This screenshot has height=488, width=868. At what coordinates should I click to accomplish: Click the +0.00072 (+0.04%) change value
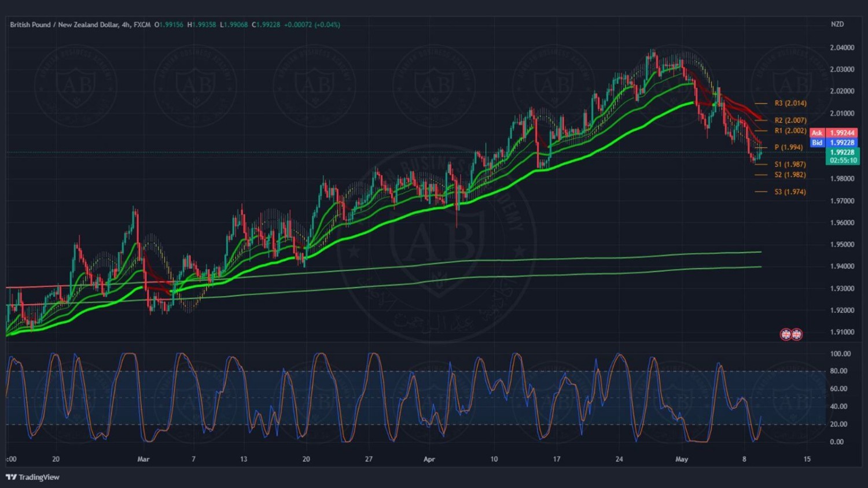coord(312,25)
